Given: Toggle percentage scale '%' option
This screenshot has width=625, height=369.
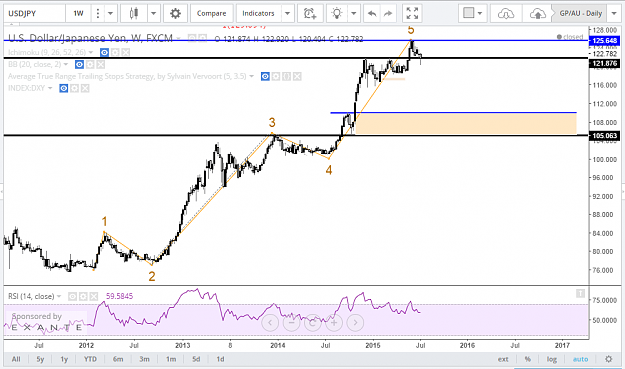Looking at the screenshot, I should pyautogui.click(x=528, y=359).
